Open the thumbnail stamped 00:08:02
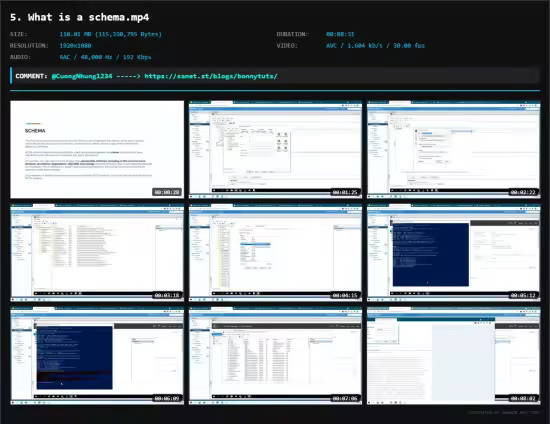This screenshot has width=550, height=424. [x=454, y=356]
